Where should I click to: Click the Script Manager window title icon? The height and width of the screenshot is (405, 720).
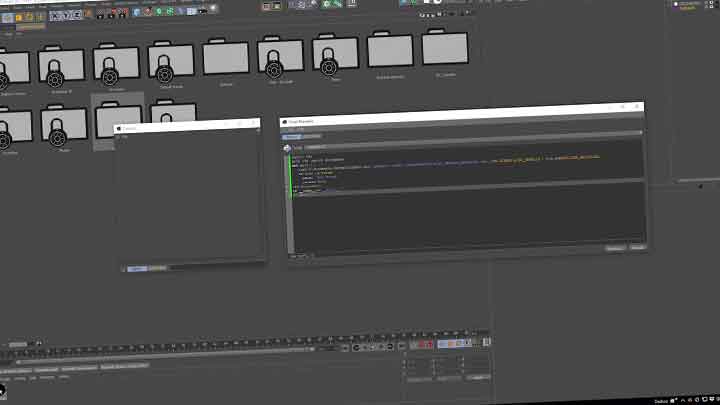point(285,120)
